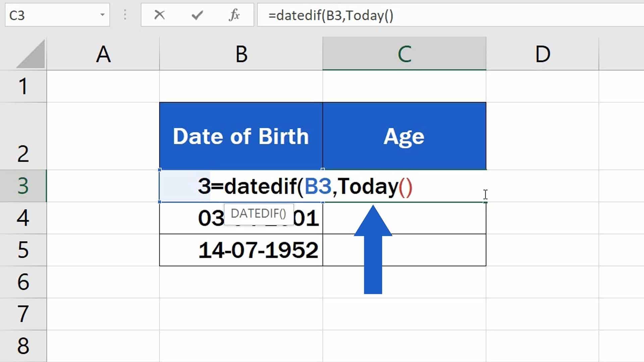Click the blue Age header cell
The width and height of the screenshot is (644, 362).
pyautogui.click(x=404, y=136)
